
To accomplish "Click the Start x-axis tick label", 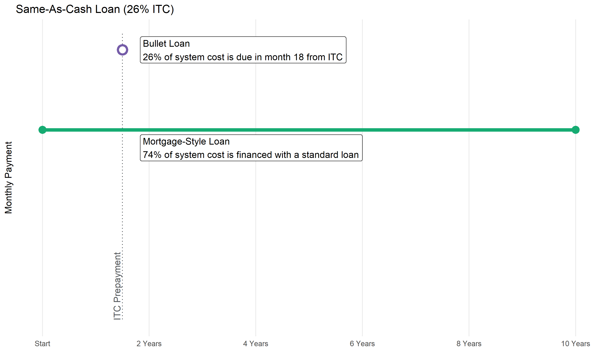I will pyautogui.click(x=42, y=344).
